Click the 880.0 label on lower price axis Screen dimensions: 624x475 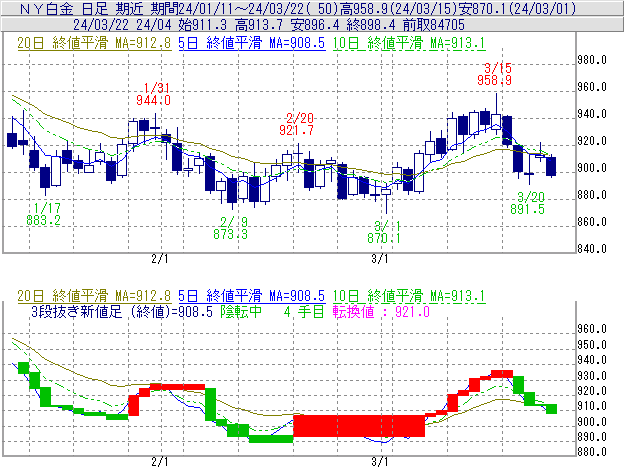[x=592, y=452]
